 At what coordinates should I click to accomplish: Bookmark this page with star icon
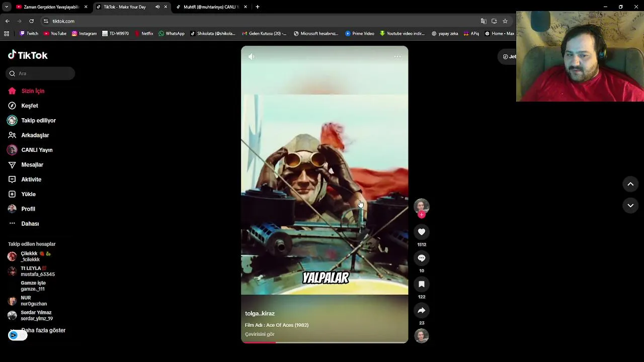505,21
